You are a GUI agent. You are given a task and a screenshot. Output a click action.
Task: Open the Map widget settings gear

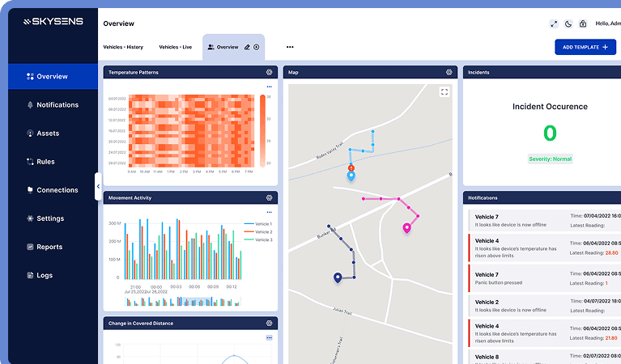coord(449,72)
